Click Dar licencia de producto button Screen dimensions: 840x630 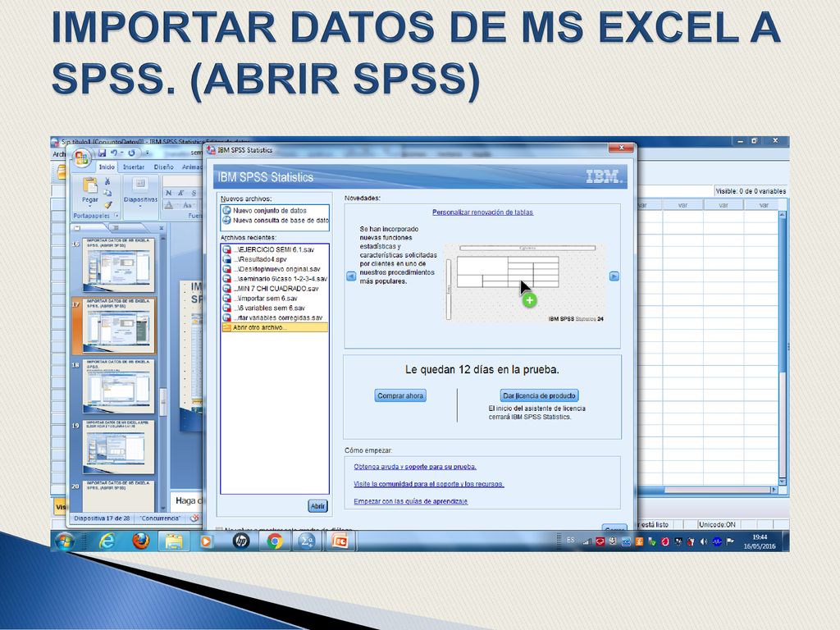pos(539,396)
